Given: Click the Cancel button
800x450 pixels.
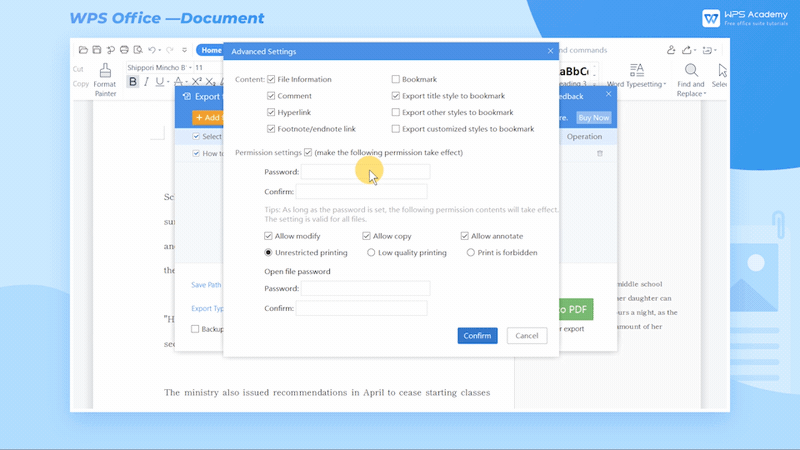Looking at the screenshot, I should pyautogui.click(x=526, y=336).
